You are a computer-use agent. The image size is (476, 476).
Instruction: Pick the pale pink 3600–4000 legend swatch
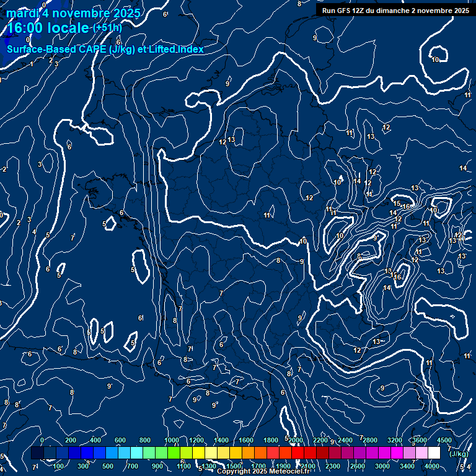[421, 452]
